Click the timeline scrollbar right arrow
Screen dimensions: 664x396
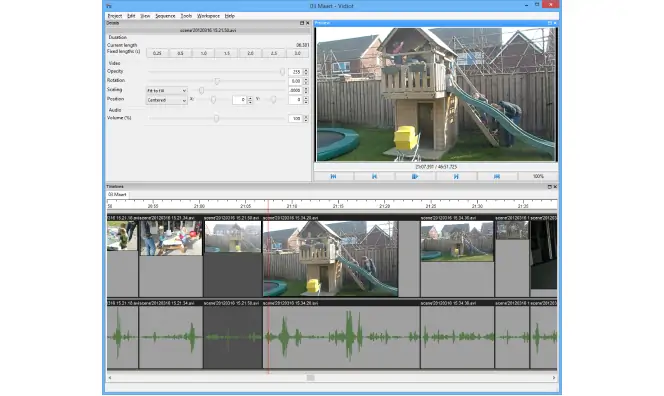pos(554,377)
